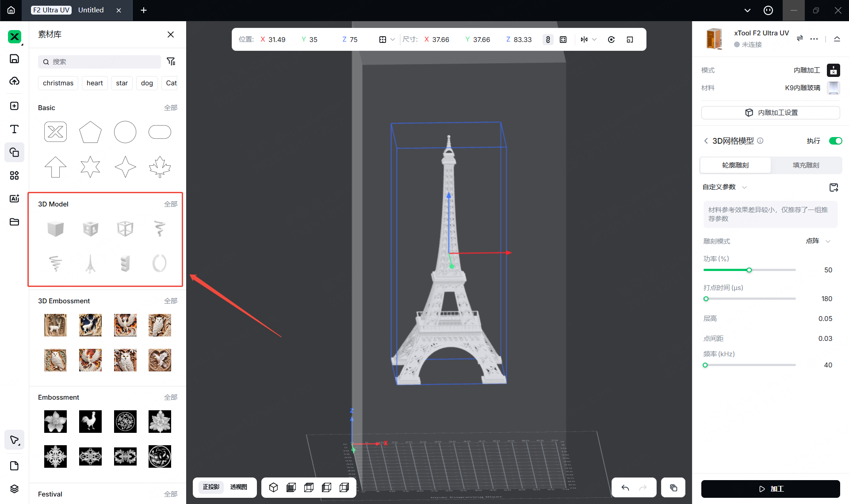Image resolution: width=849 pixels, height=504 pixels.
Task: Click the Undo arrow button
Action: [625, 488]
